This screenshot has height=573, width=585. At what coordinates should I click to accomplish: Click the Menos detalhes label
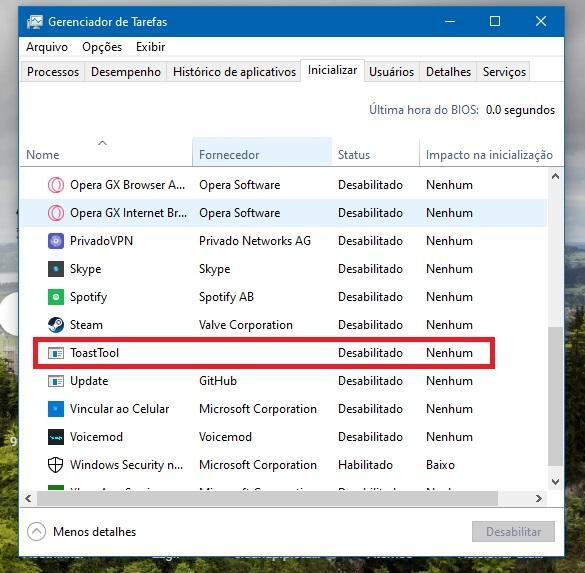coord(94,532)
